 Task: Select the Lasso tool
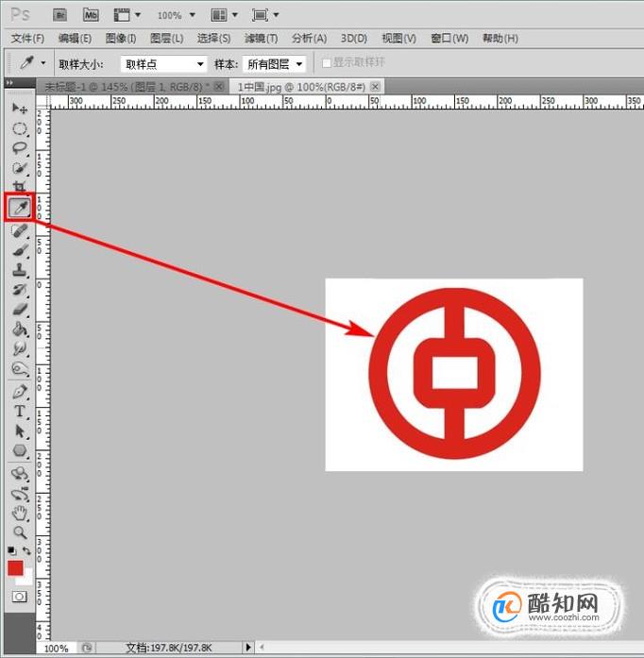click(x=19, y=148)
